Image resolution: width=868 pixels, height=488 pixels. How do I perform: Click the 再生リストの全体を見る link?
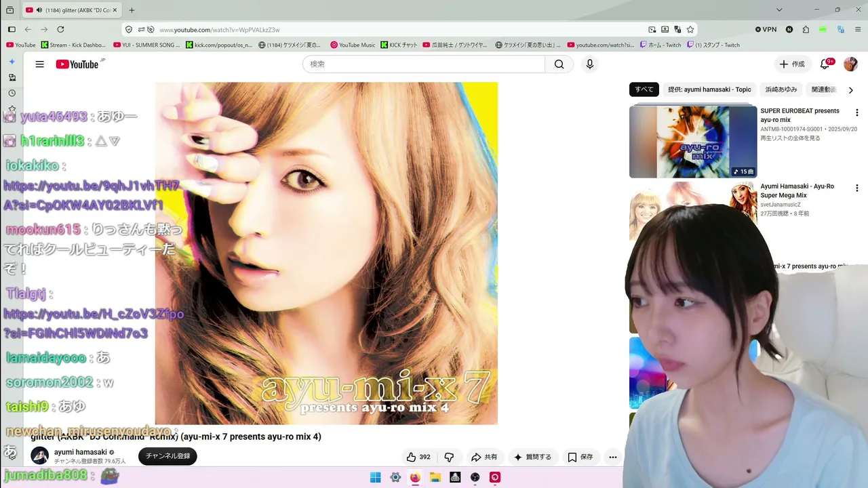[x=790, y=138]
